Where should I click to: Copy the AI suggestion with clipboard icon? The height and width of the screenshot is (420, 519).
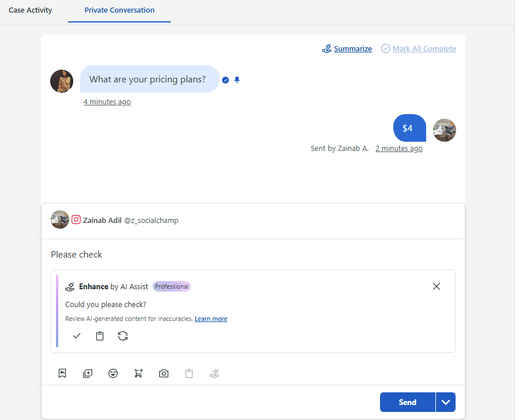coord(100,336)
